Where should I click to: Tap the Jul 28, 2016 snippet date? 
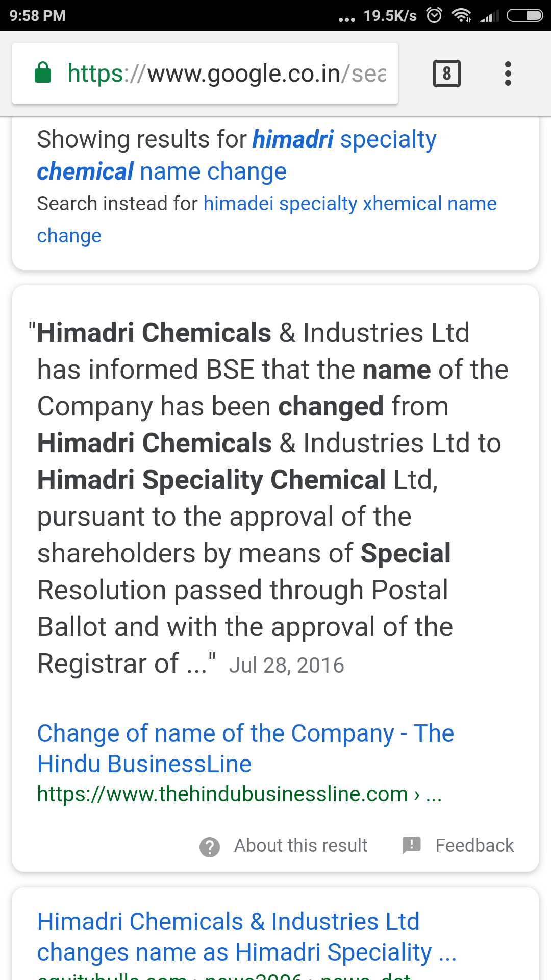click(286, 666)
